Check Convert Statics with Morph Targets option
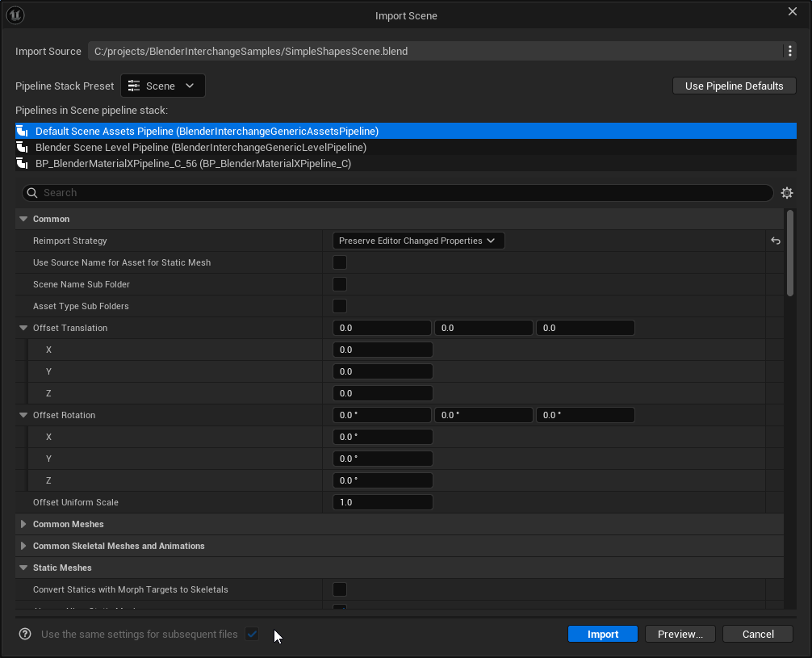812x658 pixels. click(340, 589)
